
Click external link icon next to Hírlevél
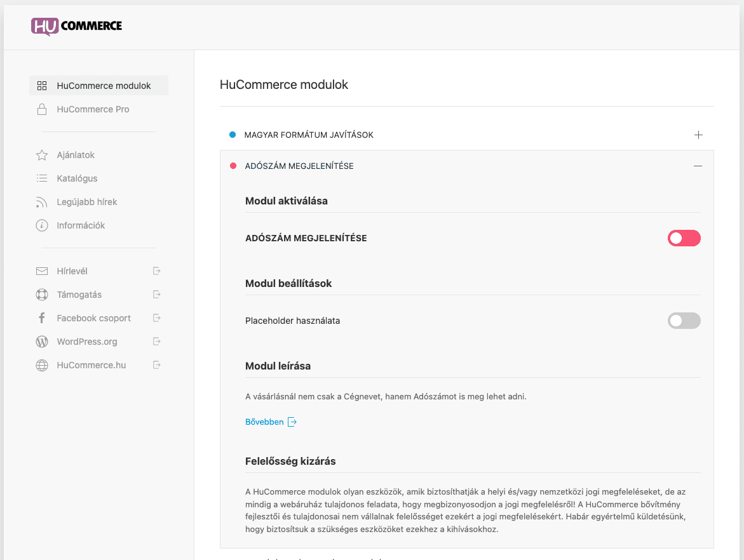click(x=156, y=270)
